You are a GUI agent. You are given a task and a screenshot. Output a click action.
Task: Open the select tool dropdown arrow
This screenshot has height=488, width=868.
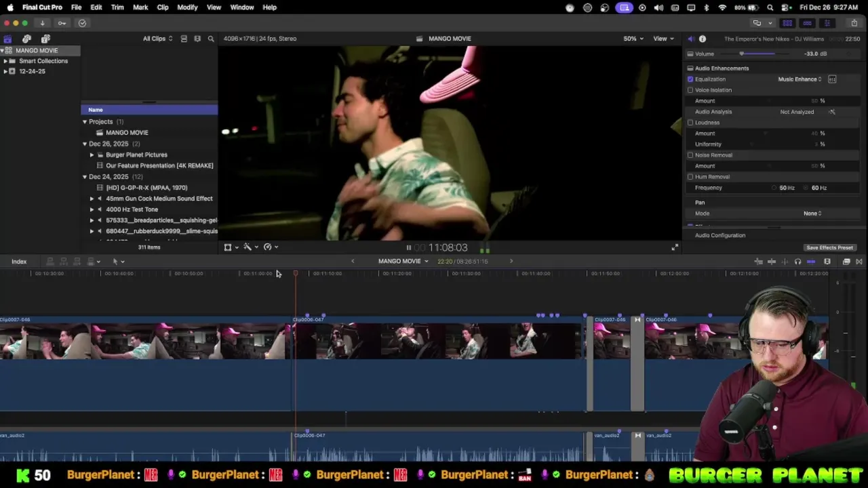point(123,262)
